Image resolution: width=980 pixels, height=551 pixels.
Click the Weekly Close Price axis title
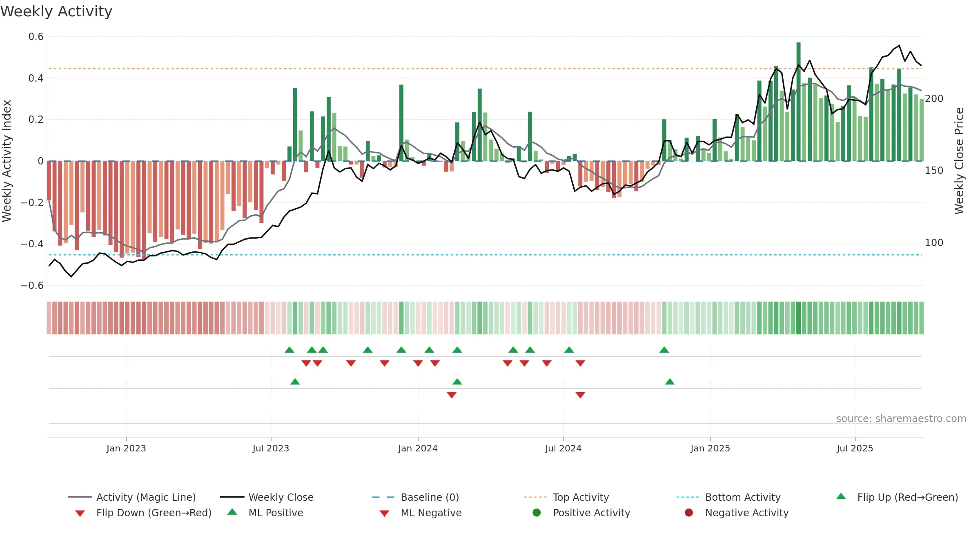click(x=959, y=161)
